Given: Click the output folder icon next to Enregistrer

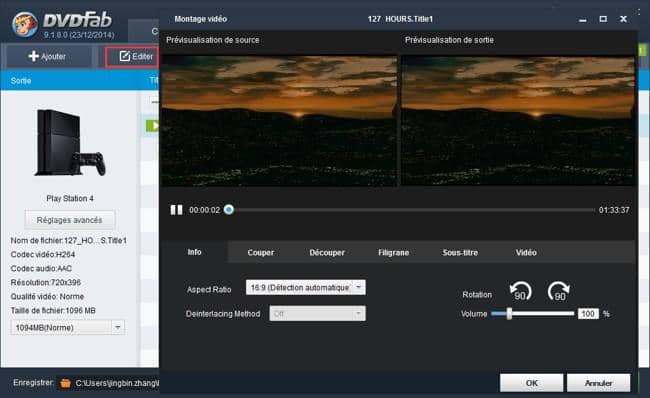Looking at the screenshot, I should coord(65,383).
